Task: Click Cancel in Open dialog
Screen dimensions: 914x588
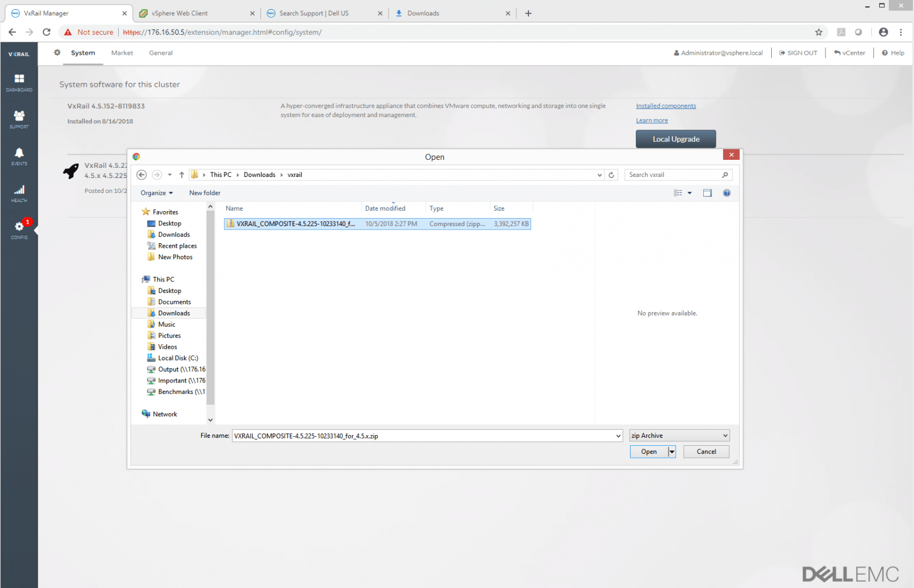Action: coord(706,452)
